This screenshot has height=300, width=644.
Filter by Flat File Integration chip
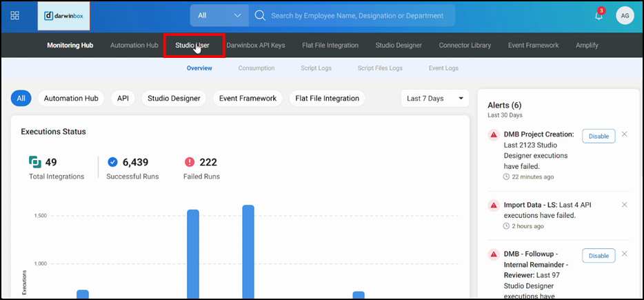[x=327, y=99]
